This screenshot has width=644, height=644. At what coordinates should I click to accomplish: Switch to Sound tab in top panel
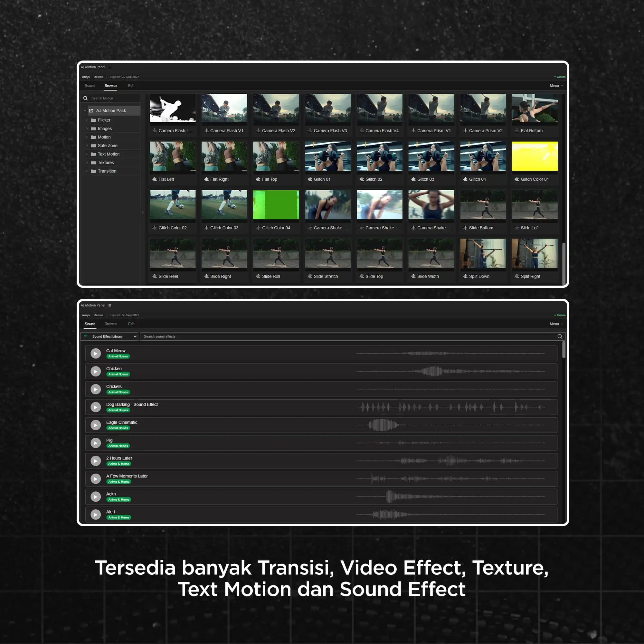click(90, 86)
